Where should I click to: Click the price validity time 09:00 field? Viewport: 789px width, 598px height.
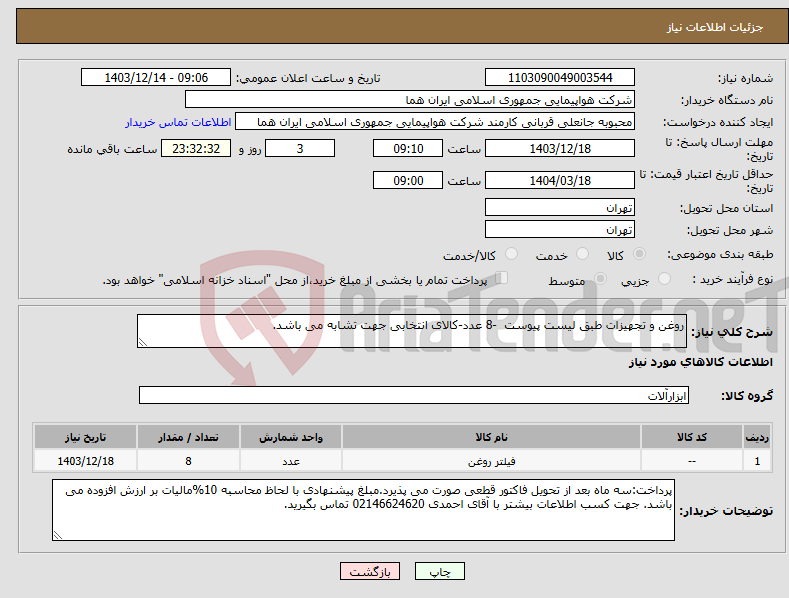click(x=408, y=180)
